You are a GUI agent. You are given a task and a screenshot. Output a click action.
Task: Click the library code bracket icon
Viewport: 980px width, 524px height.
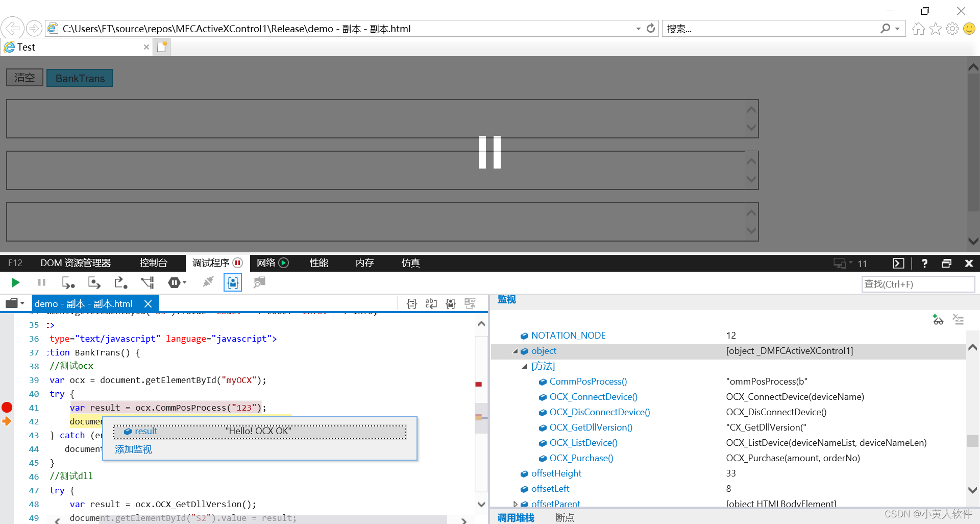(451, 304)
